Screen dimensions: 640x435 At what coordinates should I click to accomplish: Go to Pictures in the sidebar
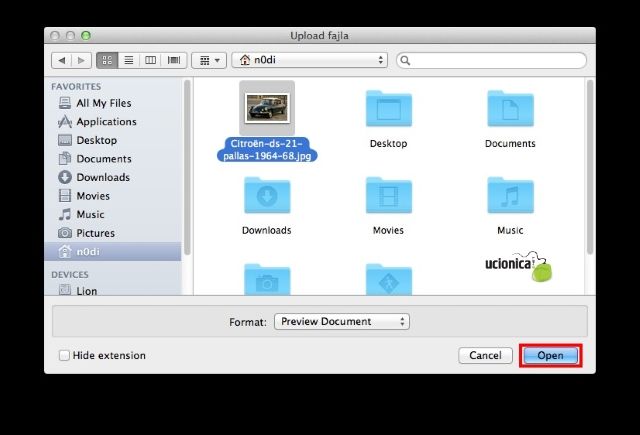pos(95,233)
